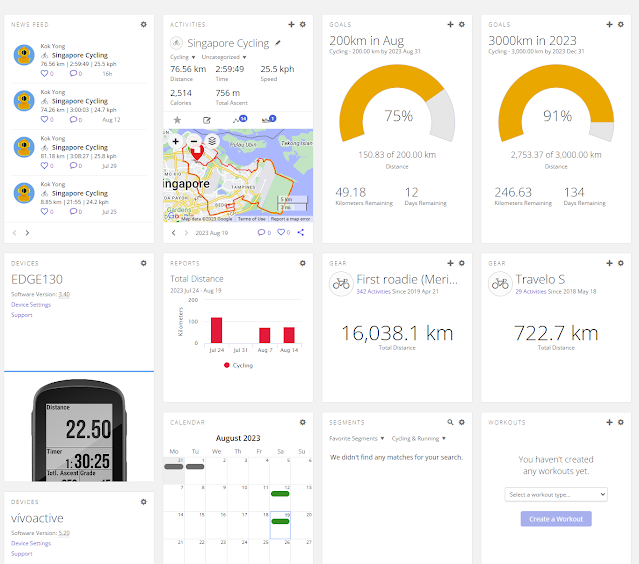Screen dimensions: 639x564
Task: Zoom in on the activity map
Action: tap(176, 141)
